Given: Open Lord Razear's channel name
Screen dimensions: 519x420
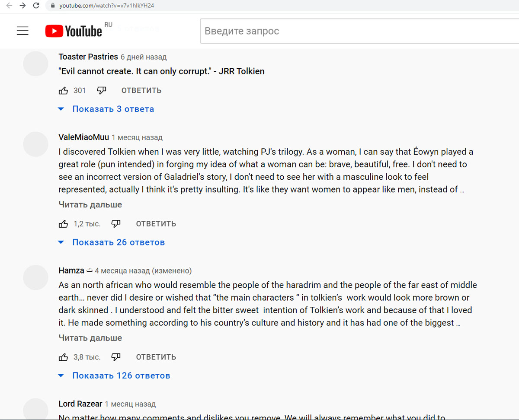Looking at the screenshot, I should point(80,404).
